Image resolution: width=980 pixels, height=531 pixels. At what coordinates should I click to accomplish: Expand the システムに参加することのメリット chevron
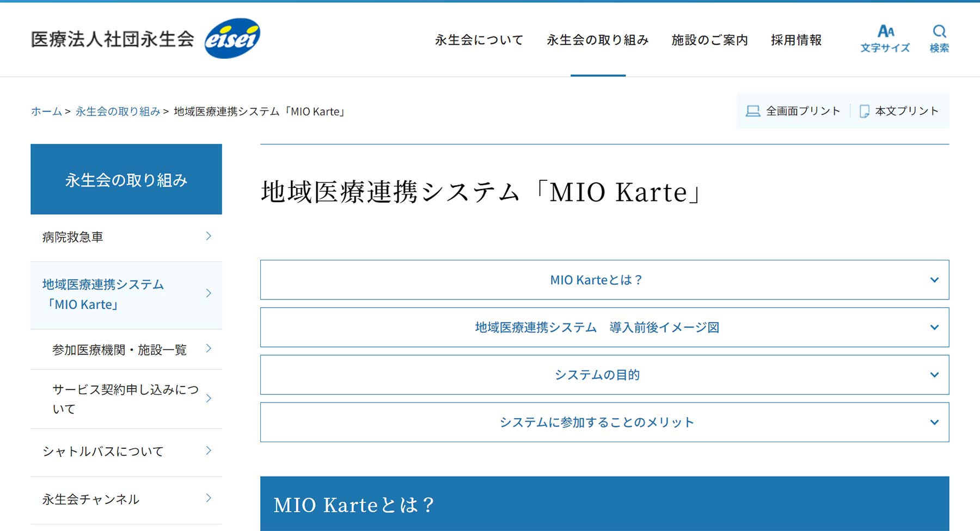pyautogui.click(x=934, y=422)
